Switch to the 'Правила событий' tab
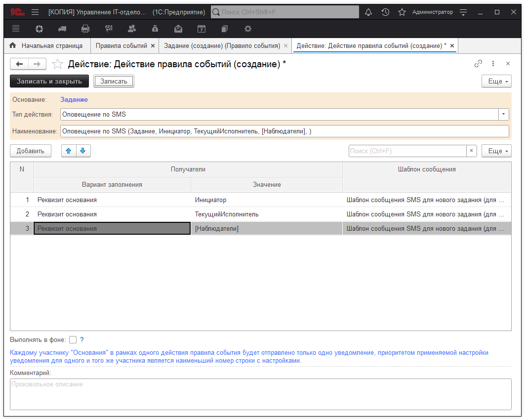This screenshot has width=525, height=420. click(121, 45)
